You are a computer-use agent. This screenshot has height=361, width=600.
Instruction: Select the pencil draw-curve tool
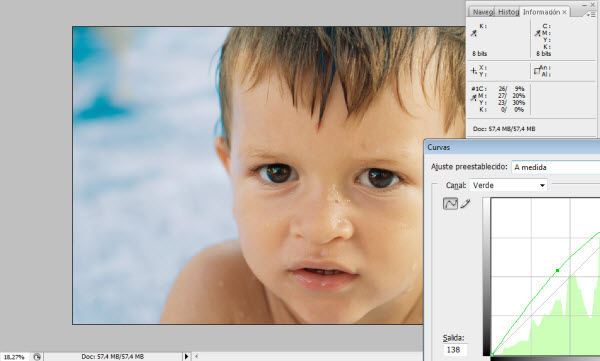tap(465, 204)
